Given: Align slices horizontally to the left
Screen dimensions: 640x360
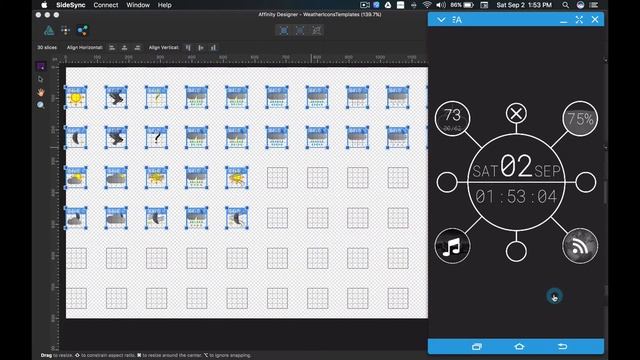Looking at the screenshot, I should (x=111, y=48).
